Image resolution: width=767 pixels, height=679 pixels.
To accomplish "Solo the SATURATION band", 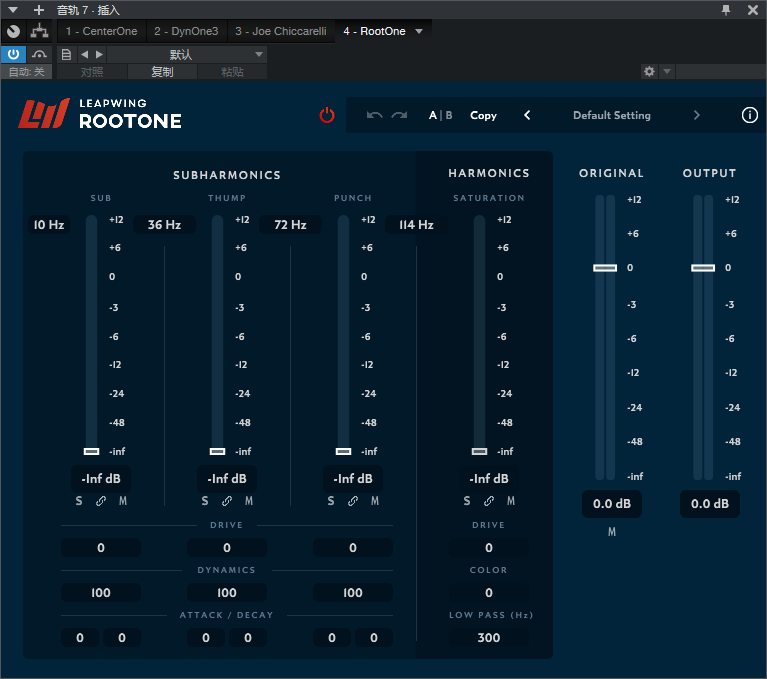I will tap(467, 501).
